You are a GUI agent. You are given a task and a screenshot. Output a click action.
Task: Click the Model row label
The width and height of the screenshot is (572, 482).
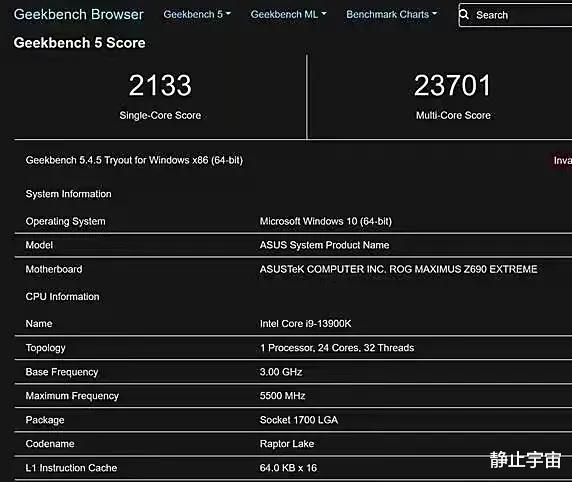[39, 245]
